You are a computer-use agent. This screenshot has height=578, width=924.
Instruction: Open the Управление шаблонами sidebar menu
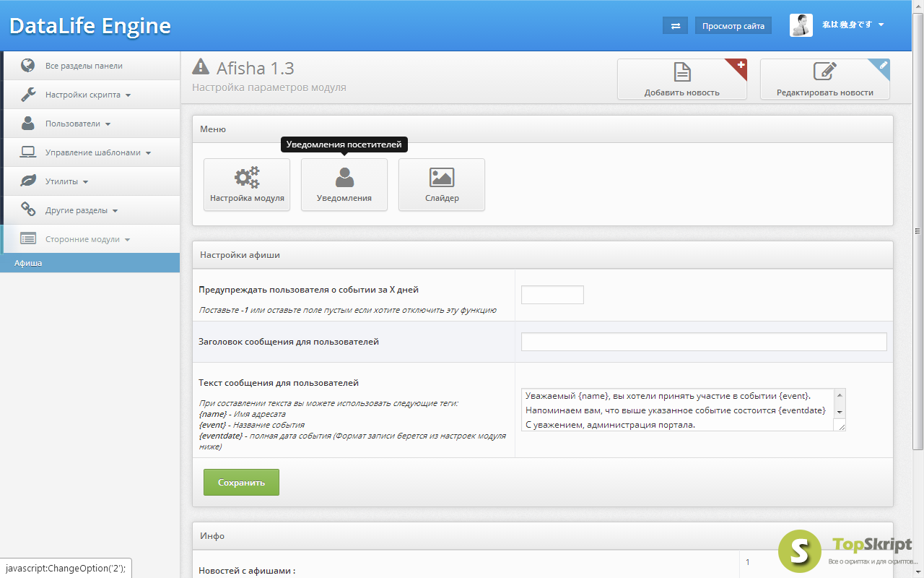[91, 152]
